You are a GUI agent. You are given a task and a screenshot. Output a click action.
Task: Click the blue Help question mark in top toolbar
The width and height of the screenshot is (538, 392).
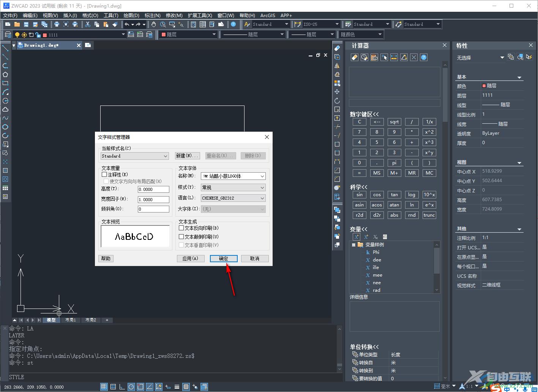(x=234, y=24)
